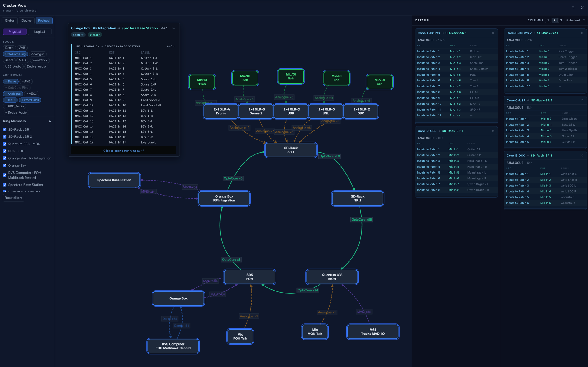The width and height of the screenshot is (588, 367).
Task: Click 'Snare Bottom' label in Core-A-Drums card
Action: click(x=479, y=69)
